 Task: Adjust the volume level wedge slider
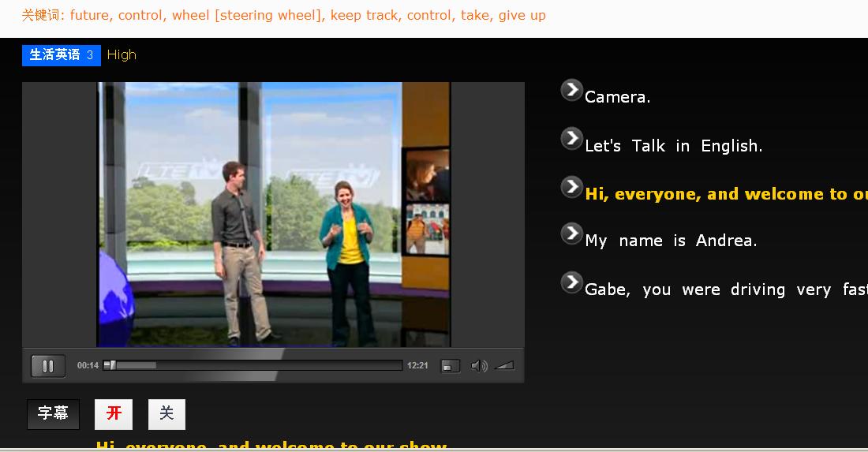pos(504,365)
